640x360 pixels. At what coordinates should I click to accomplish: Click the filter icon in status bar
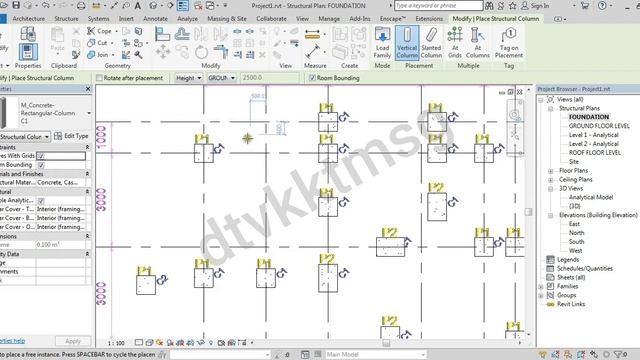pyautogui.click(x=619, y=355)
